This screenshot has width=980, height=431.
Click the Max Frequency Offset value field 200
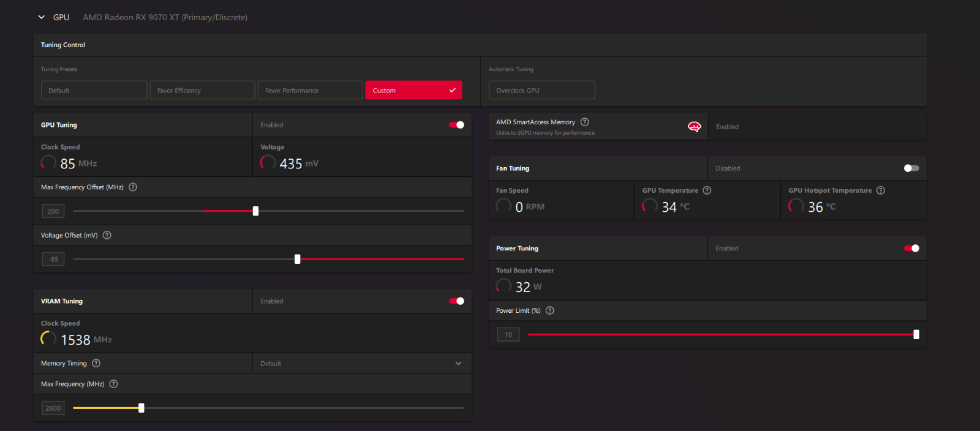click(x=53, y=211)
